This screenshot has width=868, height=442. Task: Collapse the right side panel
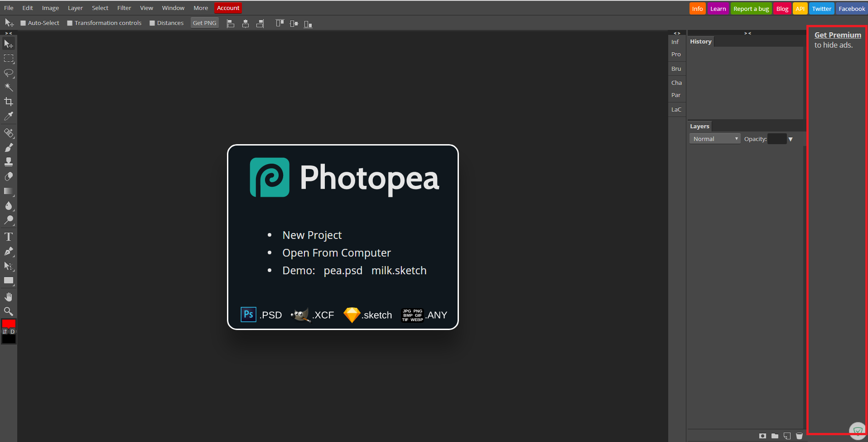tap(748, 33)
